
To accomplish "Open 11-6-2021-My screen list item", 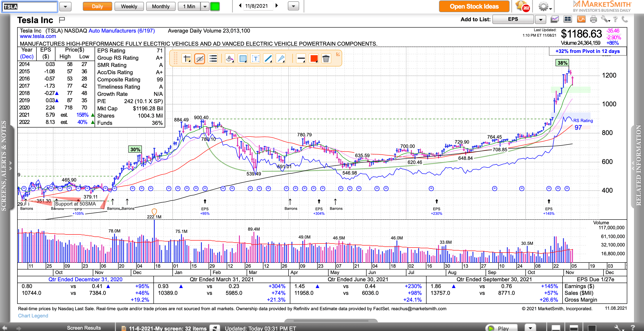I will pyautogui.click(x=167, y=328).
